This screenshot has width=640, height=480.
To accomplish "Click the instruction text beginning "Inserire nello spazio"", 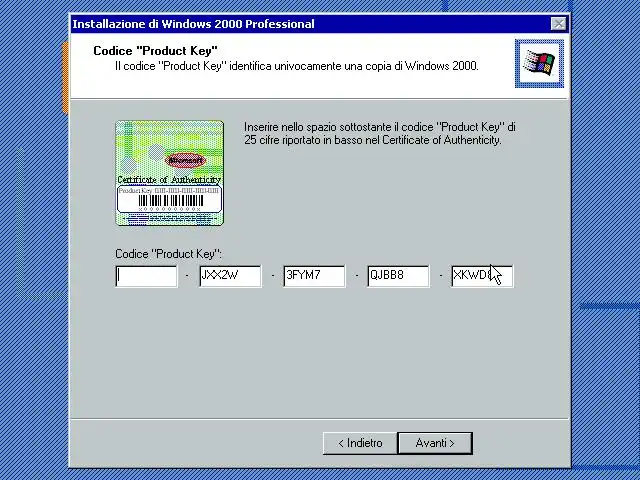I will tap(380, 133).
